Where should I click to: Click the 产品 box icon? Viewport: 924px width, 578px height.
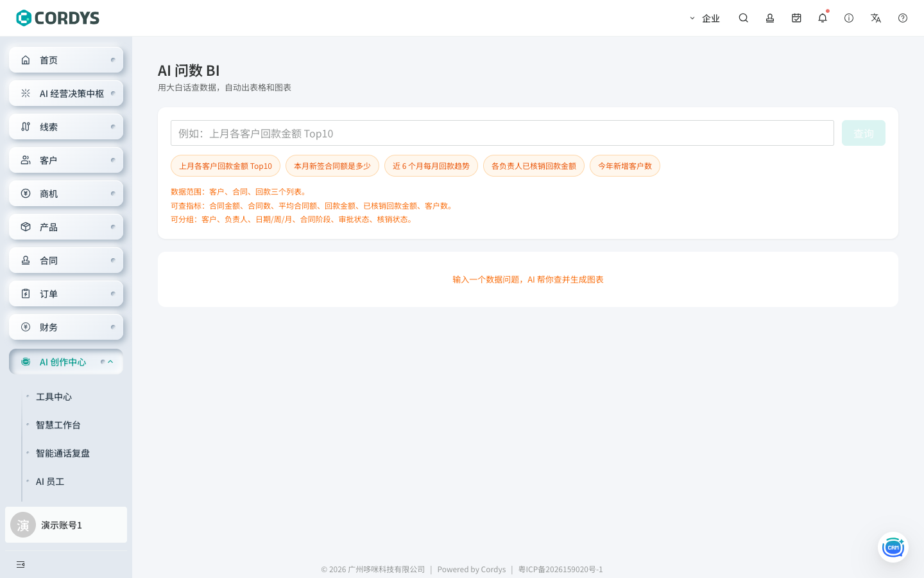pos(26,227)
